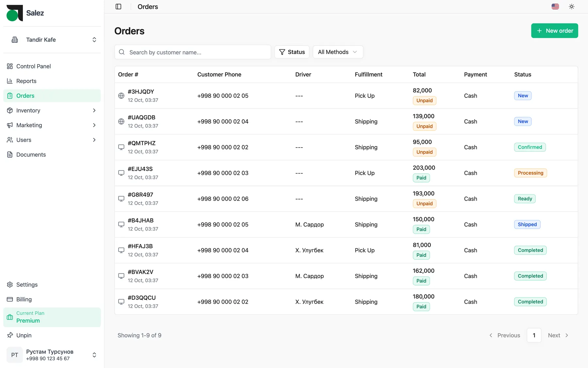Open Documents in the sidebar
Image resolution: width=588 pixels, height=368 pixels.
52,154
